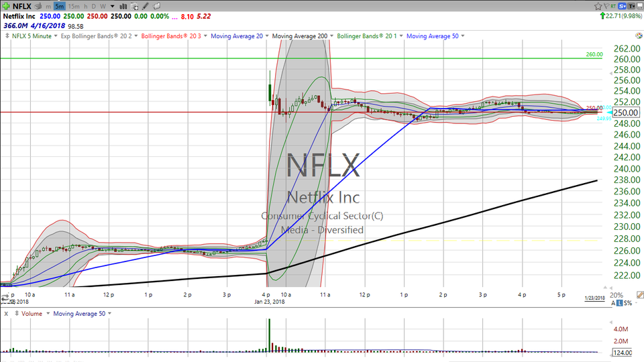Switch to the hourly 'h' timeframe
The height and width of the screenshot is (362, 644).
tap(85, 6)
